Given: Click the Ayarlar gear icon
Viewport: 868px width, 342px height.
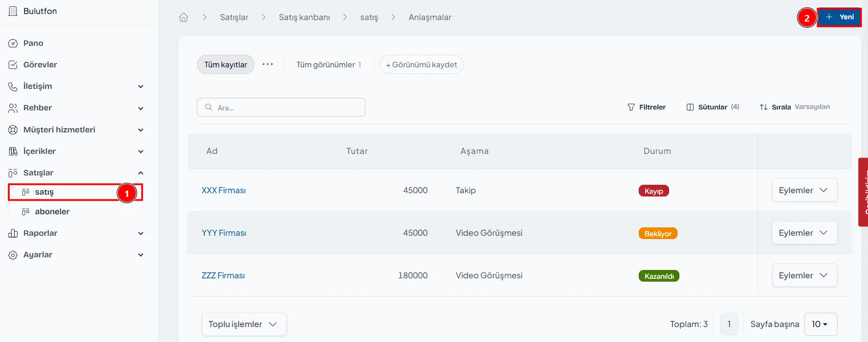Looking at the screenshot, I should 13,255.
